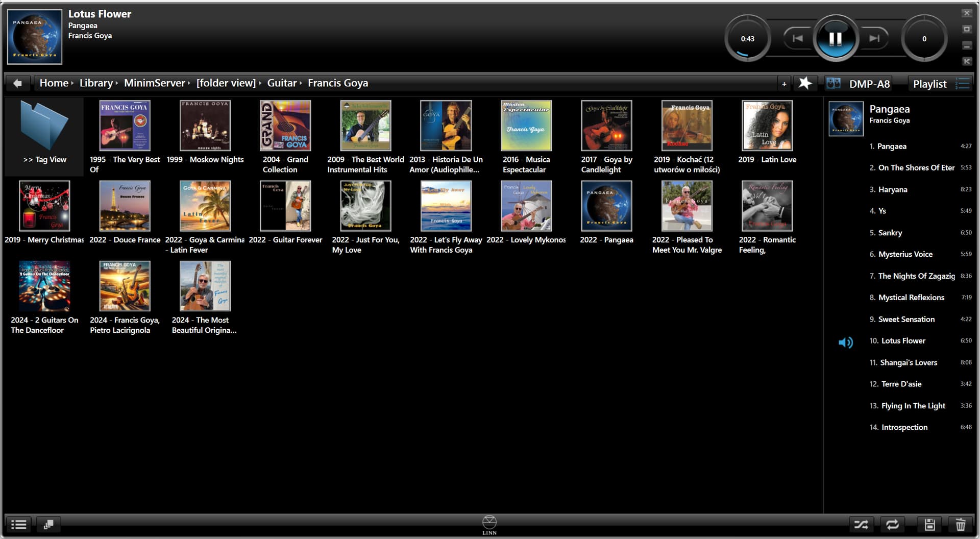Viewport: 980px width, 539px height.
Task: Select the DMP-A8 room selector
Action: click(x=859, y=84)
